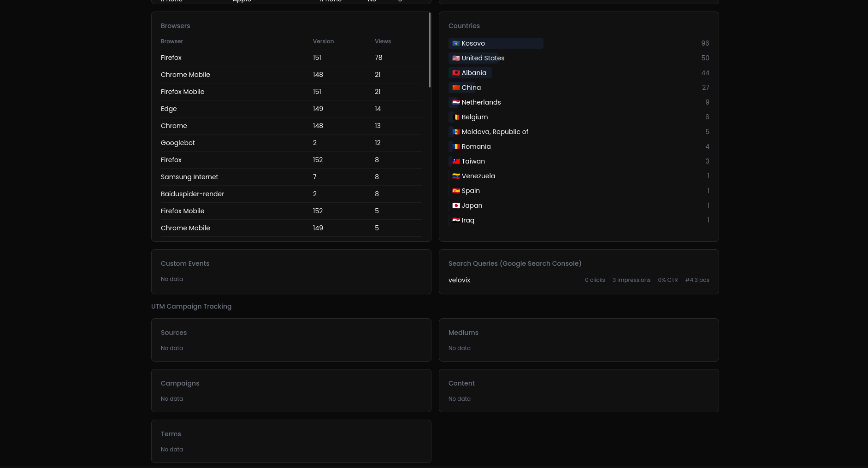Click the 3 impressions value
The image size is (868, 468).
(631, 280)
